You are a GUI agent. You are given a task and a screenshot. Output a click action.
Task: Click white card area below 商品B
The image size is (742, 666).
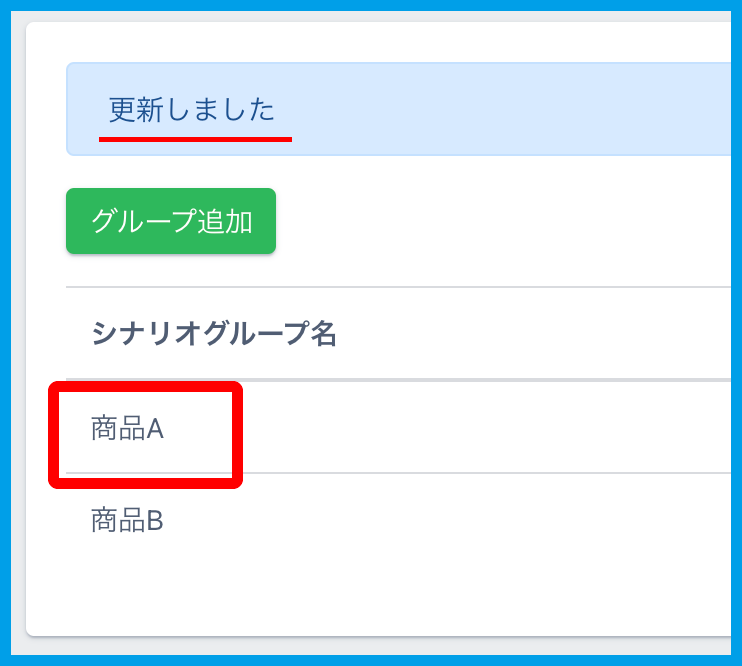[x=380, y=590]
